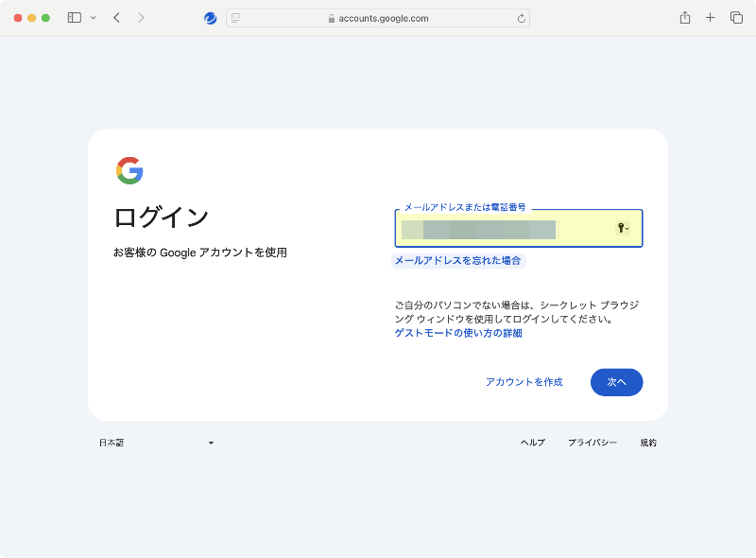Open ゲストモードの使い方の詳細 link
The height and width of the screenshot is (558, 756).
tap(458, 333)
